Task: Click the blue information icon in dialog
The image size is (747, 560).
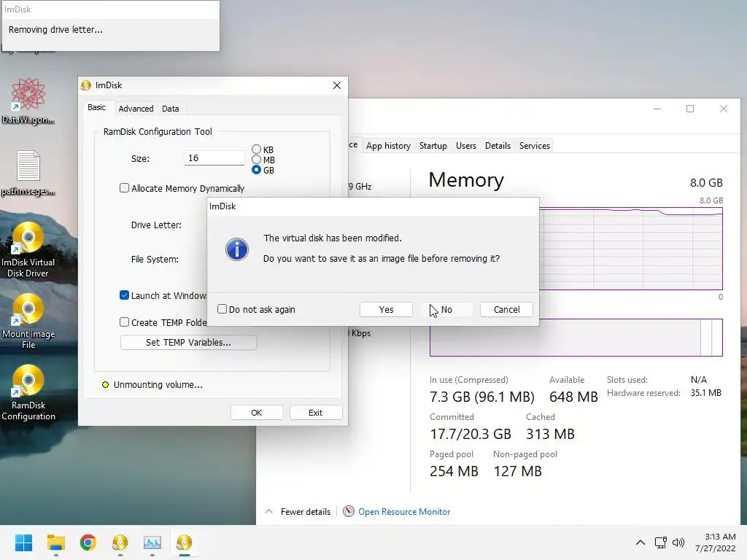Action: click(x=237, y=249)
